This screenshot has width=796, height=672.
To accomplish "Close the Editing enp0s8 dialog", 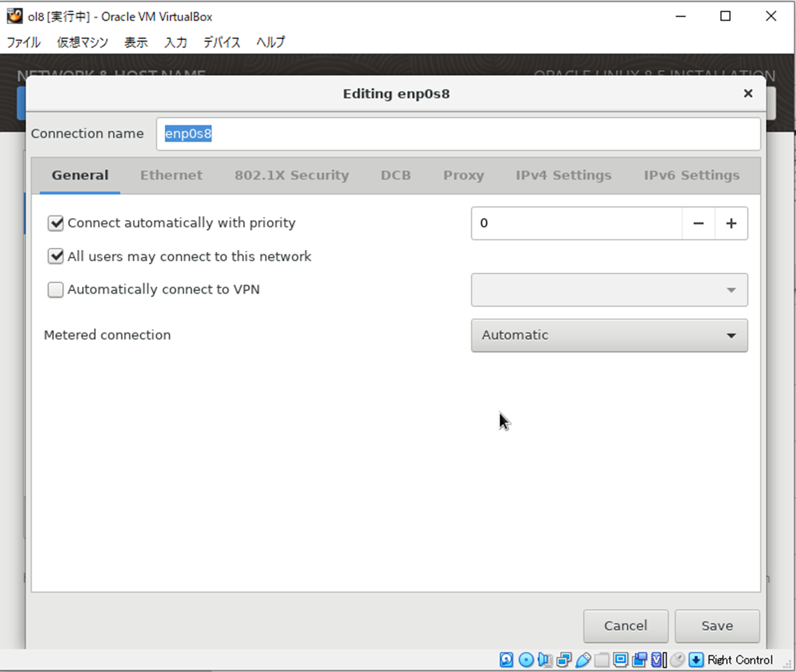I will tap(748, 93).
